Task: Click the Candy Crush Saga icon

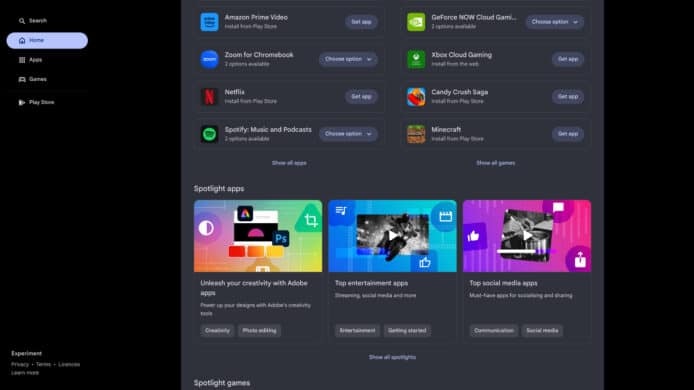Action: click(x=416, y=97)
